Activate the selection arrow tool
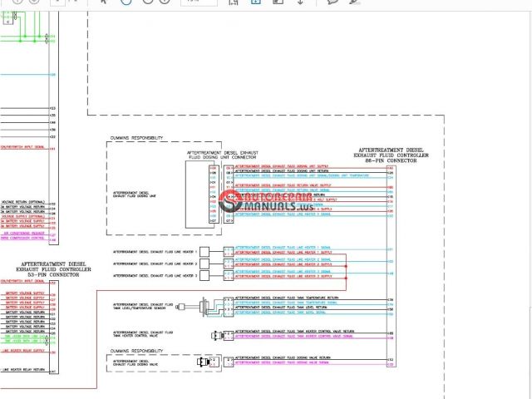 (103, 2)
